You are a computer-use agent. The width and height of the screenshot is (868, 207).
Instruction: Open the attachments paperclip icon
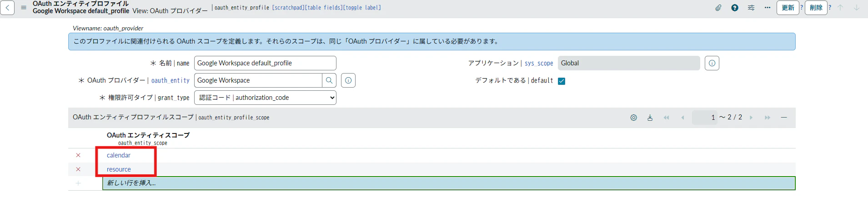coord(718,8)
